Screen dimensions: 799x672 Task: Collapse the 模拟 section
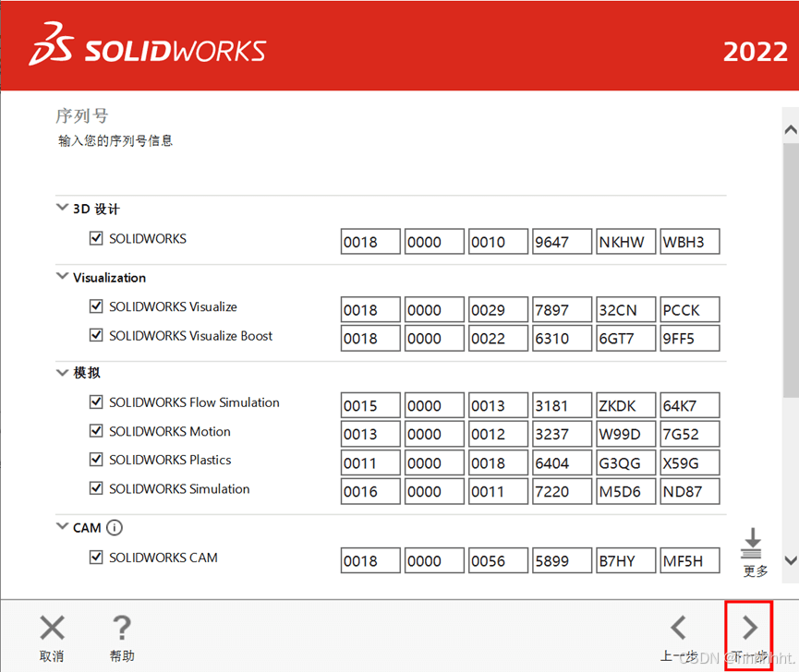coord(62,372)
